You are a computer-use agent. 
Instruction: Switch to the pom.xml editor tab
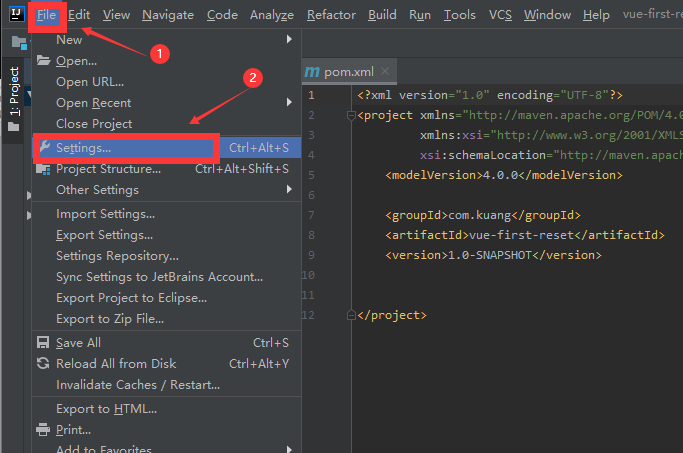[348, 72]
